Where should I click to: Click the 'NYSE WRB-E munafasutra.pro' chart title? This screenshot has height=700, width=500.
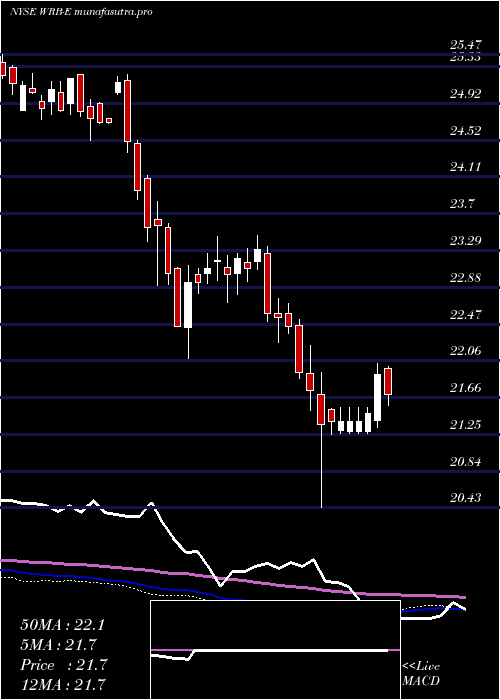point(81,12)
